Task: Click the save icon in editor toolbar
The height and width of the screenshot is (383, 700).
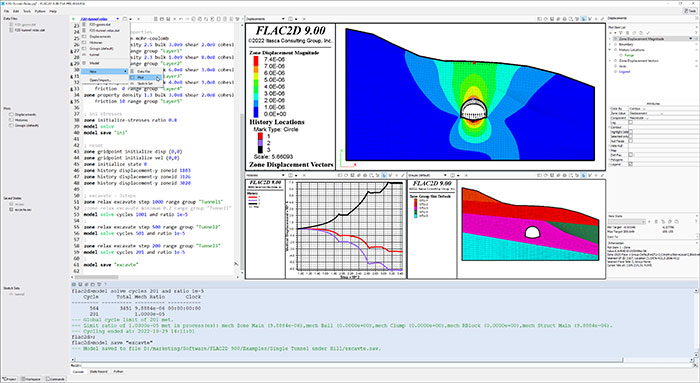Action: pos(168,19)
